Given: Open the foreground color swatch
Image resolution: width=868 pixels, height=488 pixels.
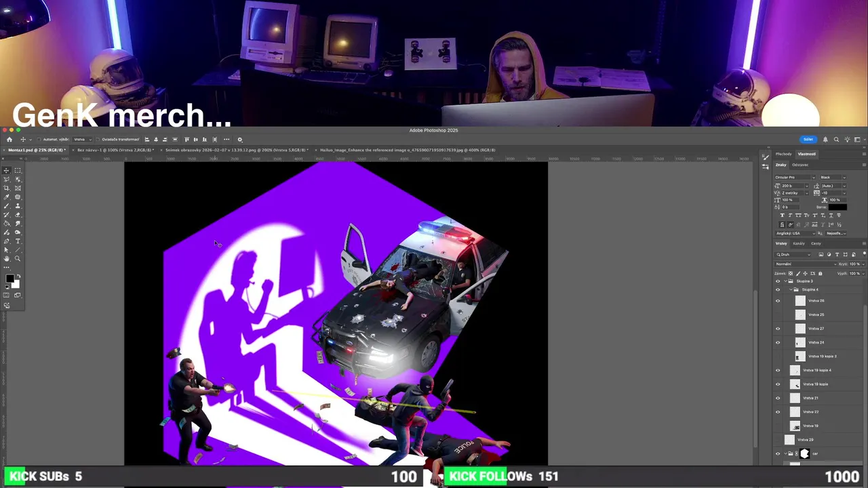Looking at the screenshot, I should pos(10,278).
